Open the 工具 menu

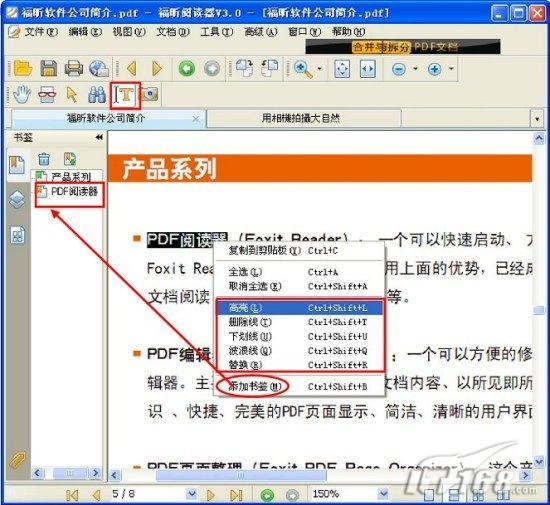coord(216,32)
